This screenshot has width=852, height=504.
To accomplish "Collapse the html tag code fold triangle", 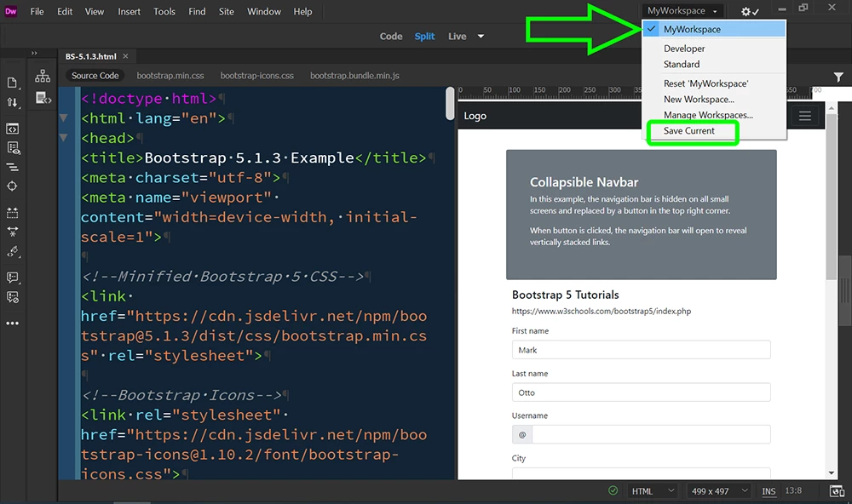I will pos(64,117).
